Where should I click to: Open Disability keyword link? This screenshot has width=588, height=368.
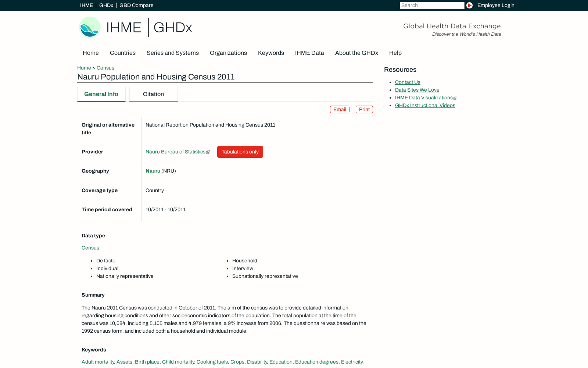click(257, 362)
